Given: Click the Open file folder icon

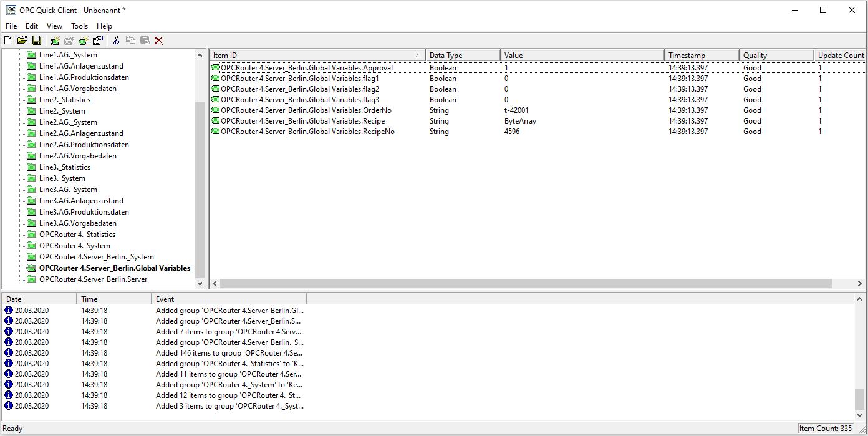Looking at the screenshot, I should pyautogui.click(x=22, y=41).
